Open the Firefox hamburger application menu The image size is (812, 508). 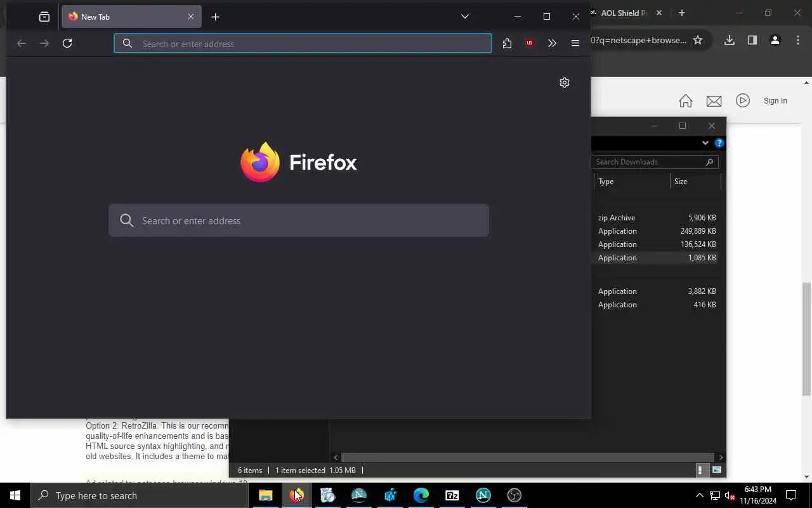tap(575, 43)
